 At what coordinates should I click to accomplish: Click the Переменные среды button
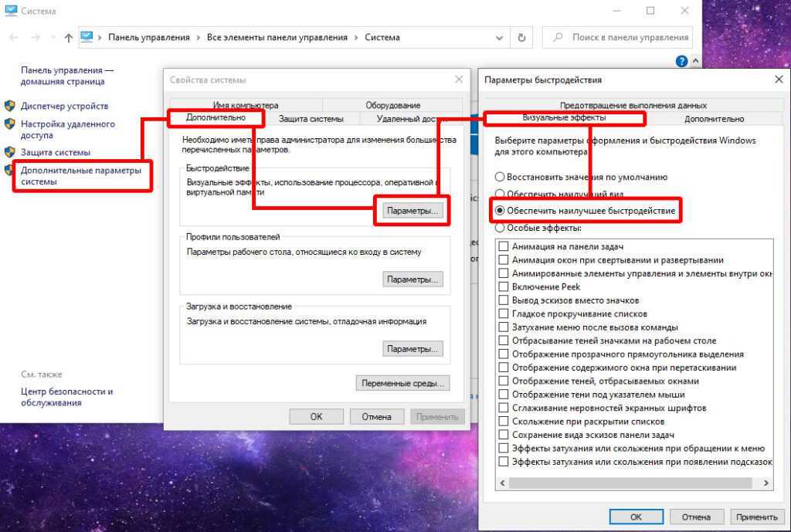point(402,382)
